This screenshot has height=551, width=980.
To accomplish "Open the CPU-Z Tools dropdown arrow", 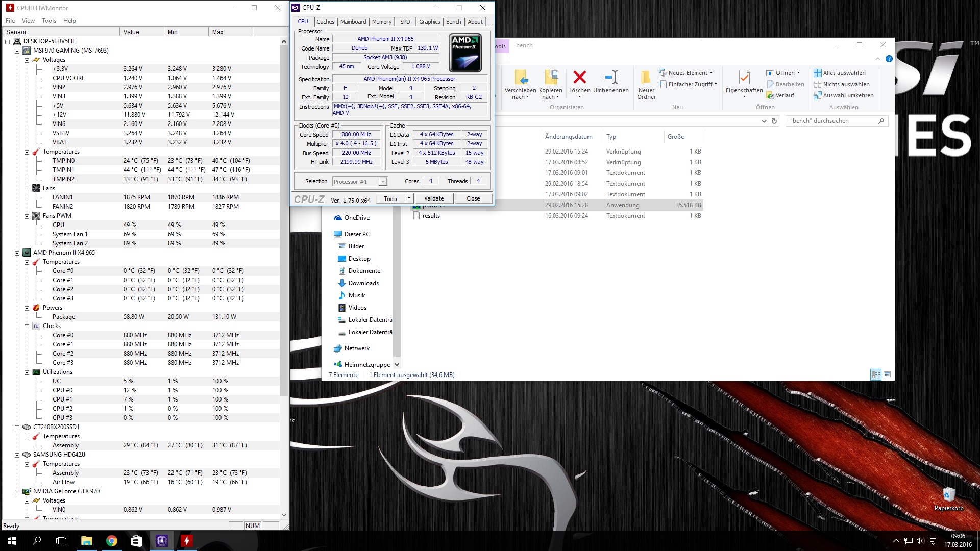I will point(409,198).
